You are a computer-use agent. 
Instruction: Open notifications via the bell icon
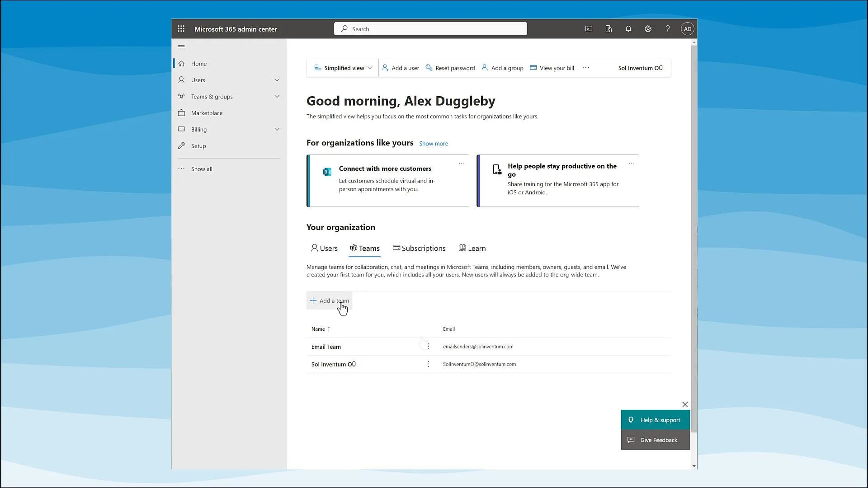click(x=628, y=28)
